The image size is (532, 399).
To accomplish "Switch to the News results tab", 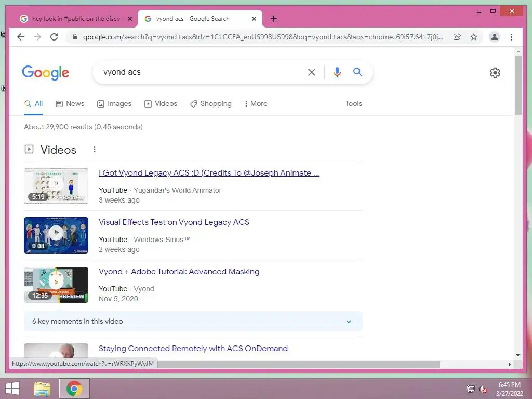I will [70, 104].
